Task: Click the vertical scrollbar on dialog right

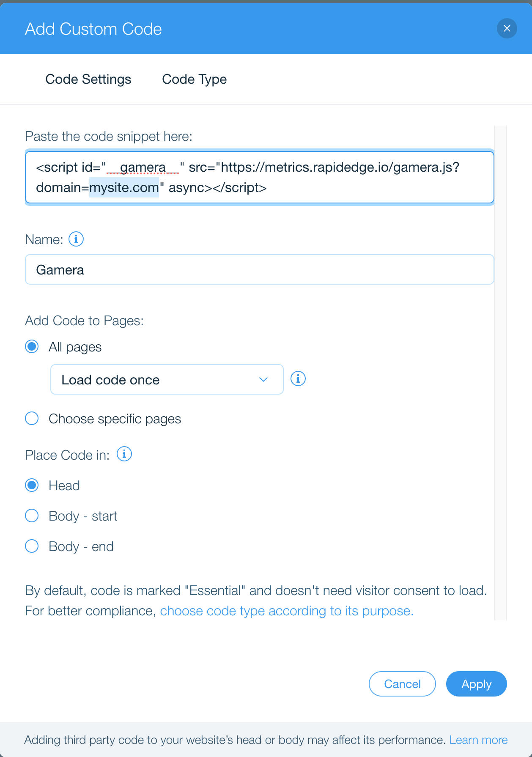Action: coord(501,372)
